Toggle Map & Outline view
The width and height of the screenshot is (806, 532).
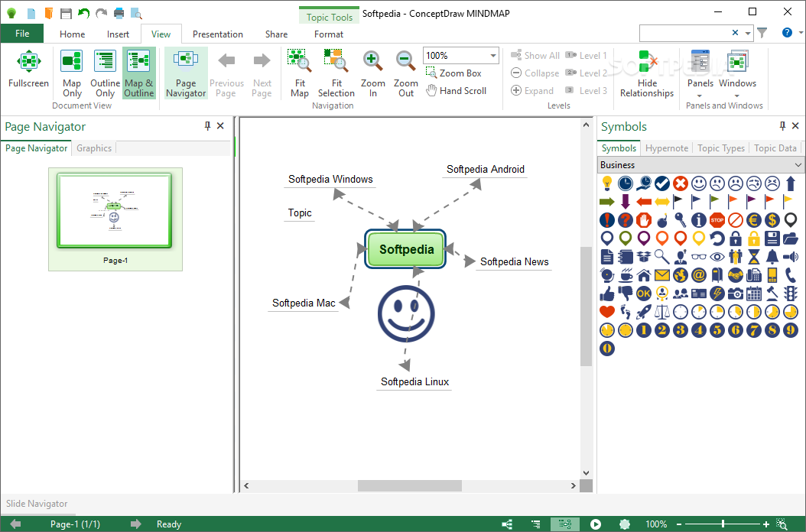point(138,73)
